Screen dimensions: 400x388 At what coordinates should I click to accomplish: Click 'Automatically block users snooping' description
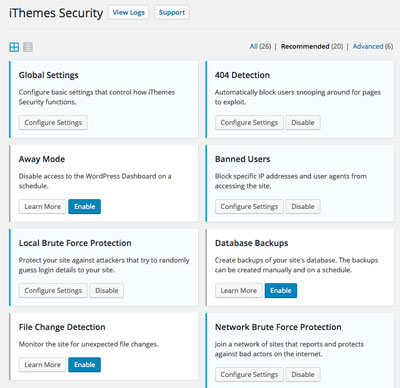pyautogui.click(x=298, y=97)
